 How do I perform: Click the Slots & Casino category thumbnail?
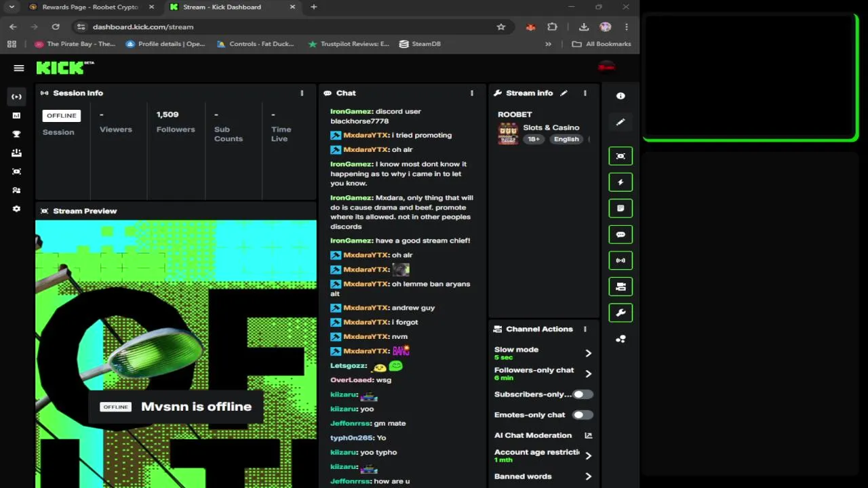[x=508, y=134]
